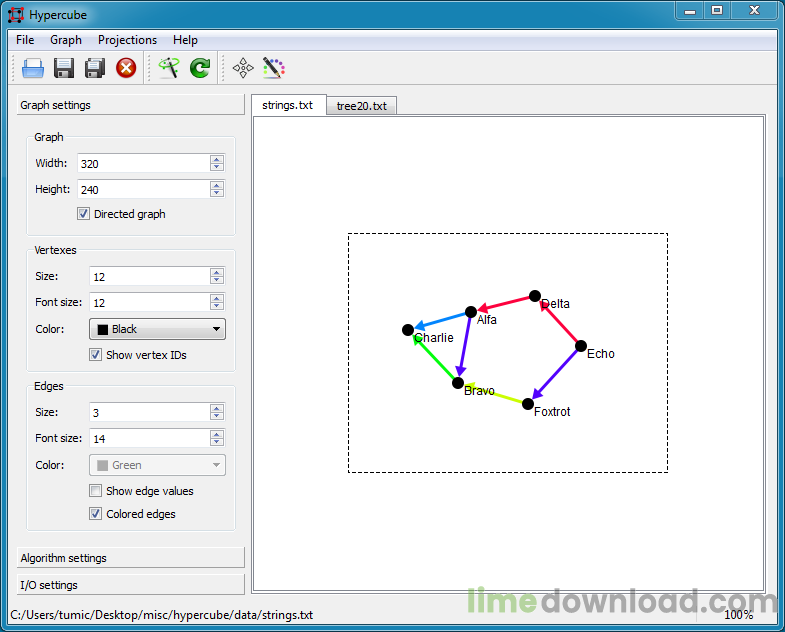This screenshot has height=632, width=785.
Task: Click the Foxtrot vertex node
Action: [528, 404]
